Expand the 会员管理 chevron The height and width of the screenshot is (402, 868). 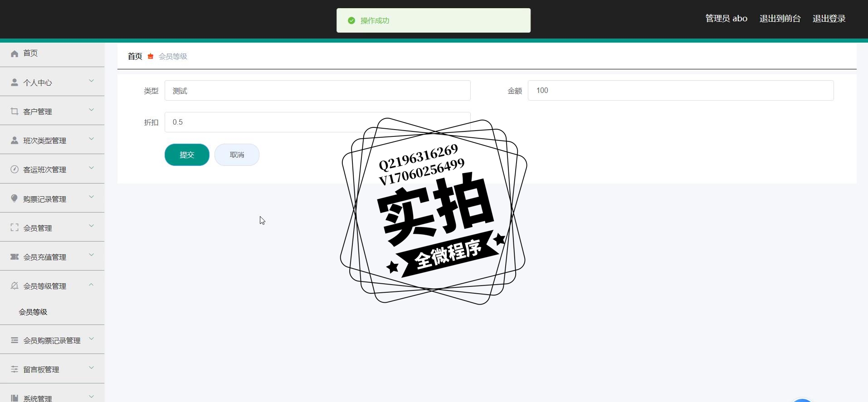point(91,226)
